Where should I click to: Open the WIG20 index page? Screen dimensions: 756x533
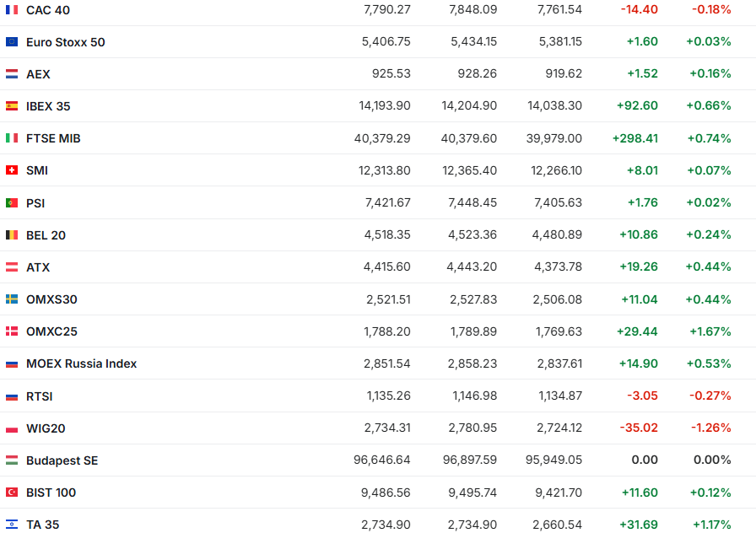pyautogui.click(x=46, y=428)
